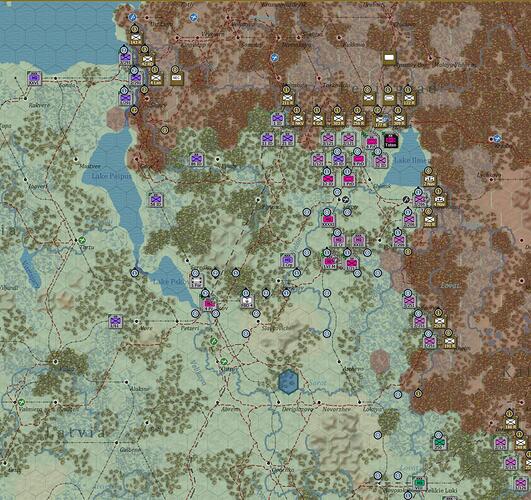This screenshot has width=531, height=500.
Task: Select the Soviet 142 R counter on the northern coast
Action: click(x=136, y=38)
